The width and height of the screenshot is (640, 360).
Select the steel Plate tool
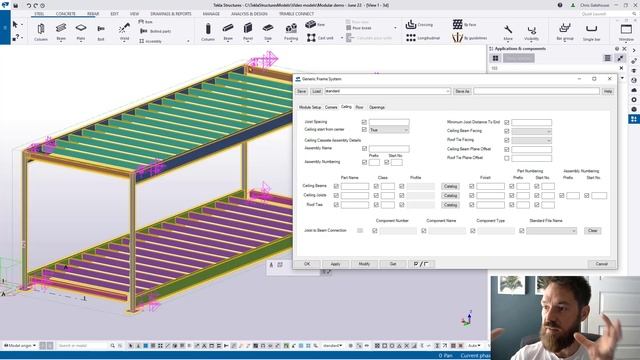[x=81, y=32]
